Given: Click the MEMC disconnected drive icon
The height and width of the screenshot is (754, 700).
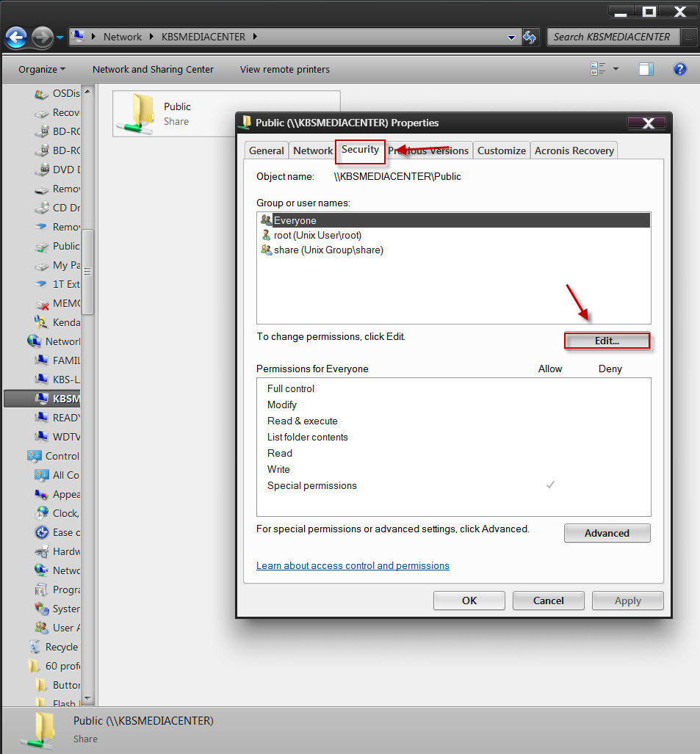Looking at the screenshot, I should pyautogui.click(x=43, y=304).
